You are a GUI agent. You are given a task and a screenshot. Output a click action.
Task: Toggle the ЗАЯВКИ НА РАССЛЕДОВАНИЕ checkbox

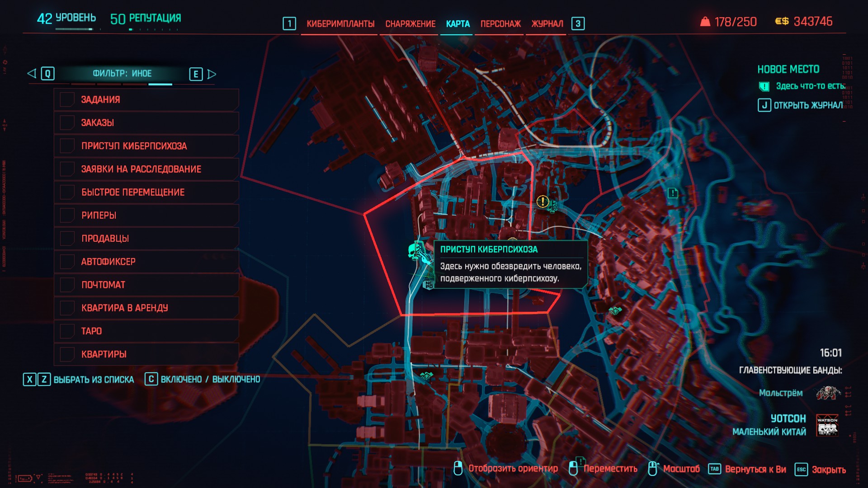point(67,169)
